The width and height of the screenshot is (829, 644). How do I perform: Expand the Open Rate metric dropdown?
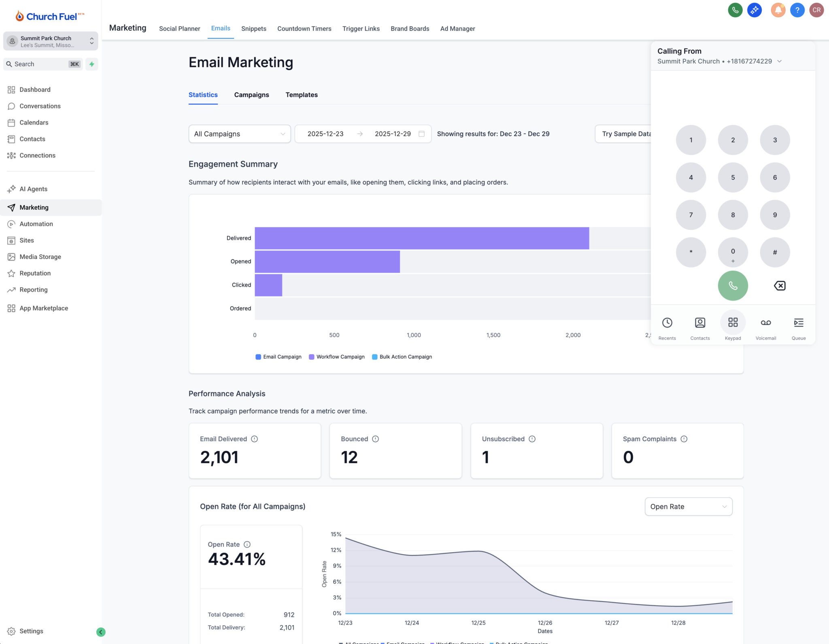688,506
